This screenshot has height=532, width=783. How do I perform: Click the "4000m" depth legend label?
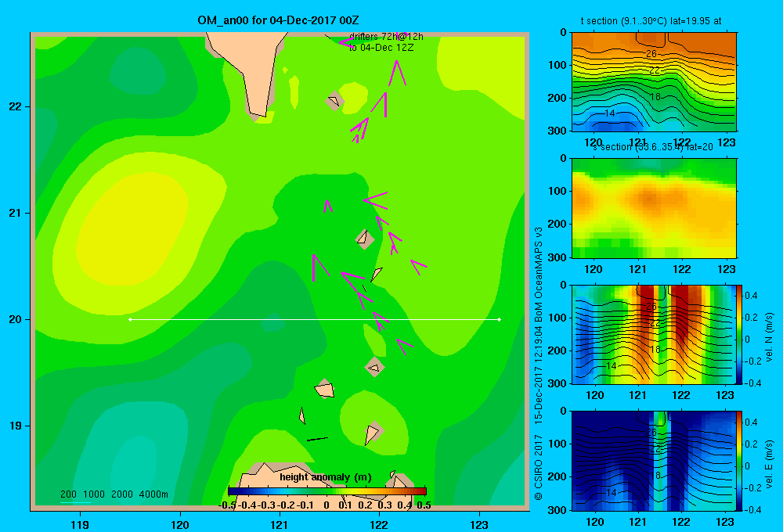tap(153, 494)
